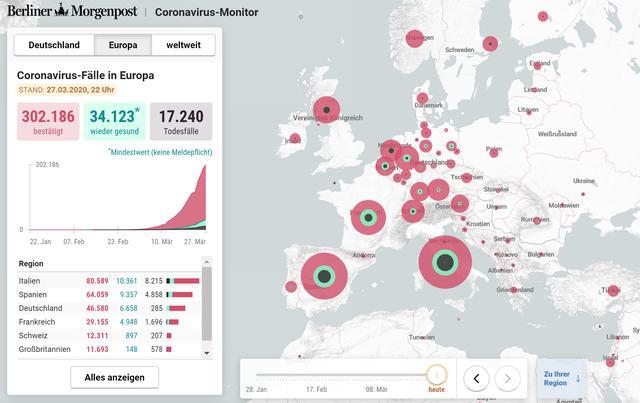The height and width of the screenshot is (403, 640).
Task: Switch to the weltweit tab
Action: coord(183,45)
